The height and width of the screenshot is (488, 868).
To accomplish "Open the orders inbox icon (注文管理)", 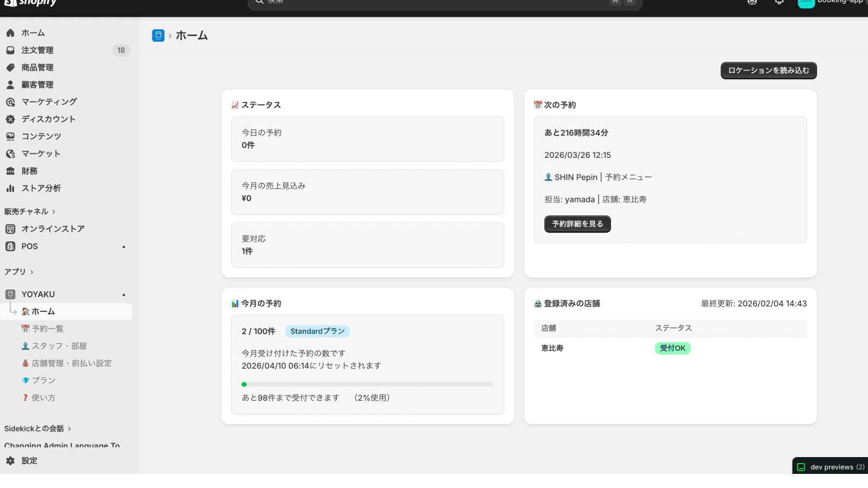I will click(10, 50).
